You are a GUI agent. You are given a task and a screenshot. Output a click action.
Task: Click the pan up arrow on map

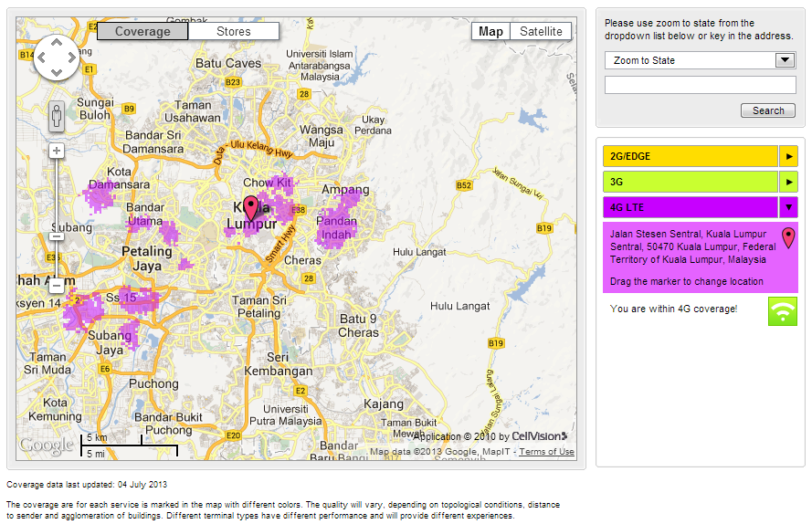click(57, 42)
